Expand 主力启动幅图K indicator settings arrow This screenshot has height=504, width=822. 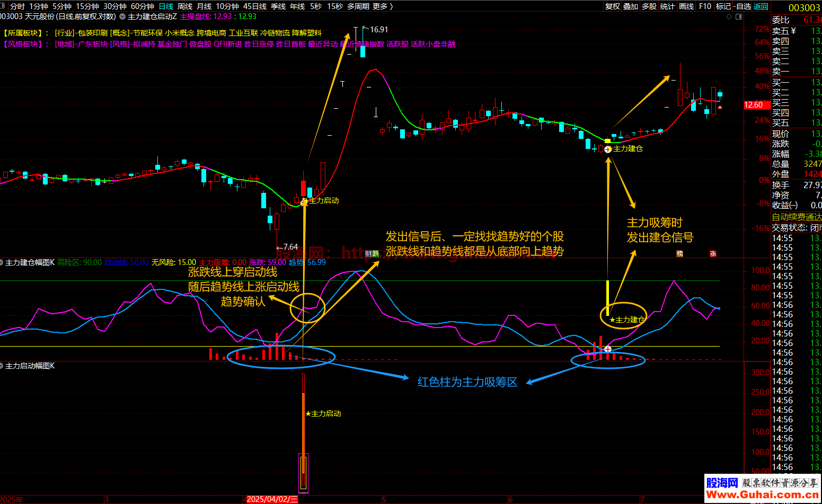(2, 366)
